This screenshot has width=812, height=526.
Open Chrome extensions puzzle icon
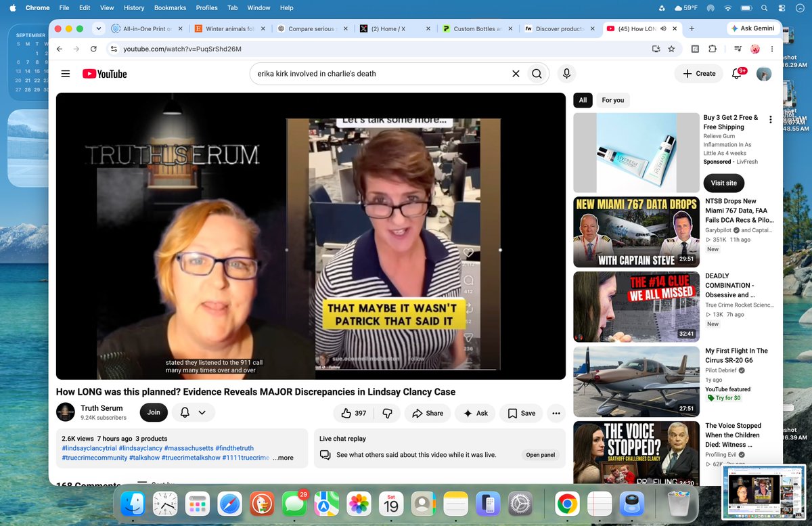713,49
